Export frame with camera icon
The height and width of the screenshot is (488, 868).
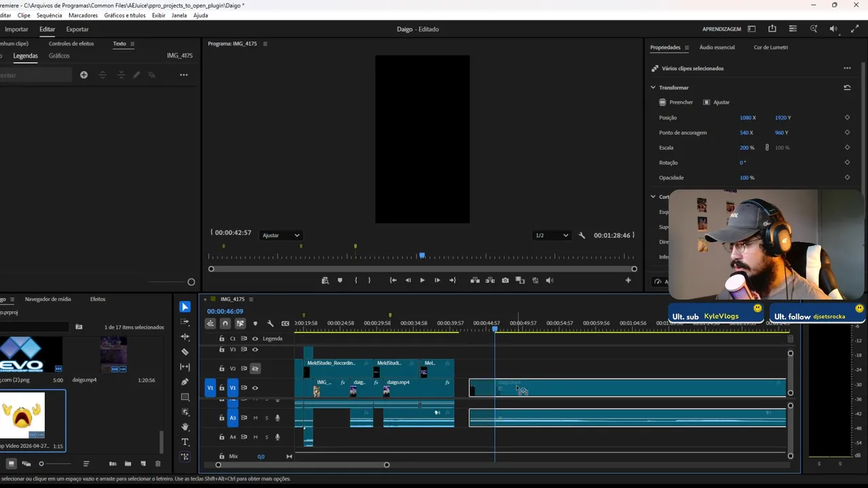coord(505,280)
